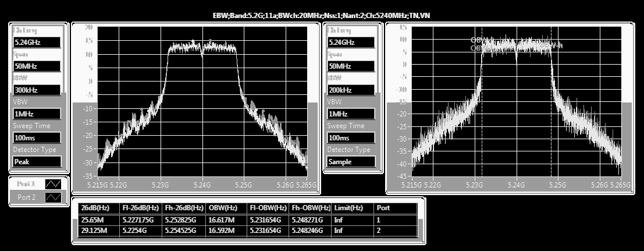This screenshot has height=251, width=644.
Task: Select the 5.252825G table cell
Action: (184, 220)
